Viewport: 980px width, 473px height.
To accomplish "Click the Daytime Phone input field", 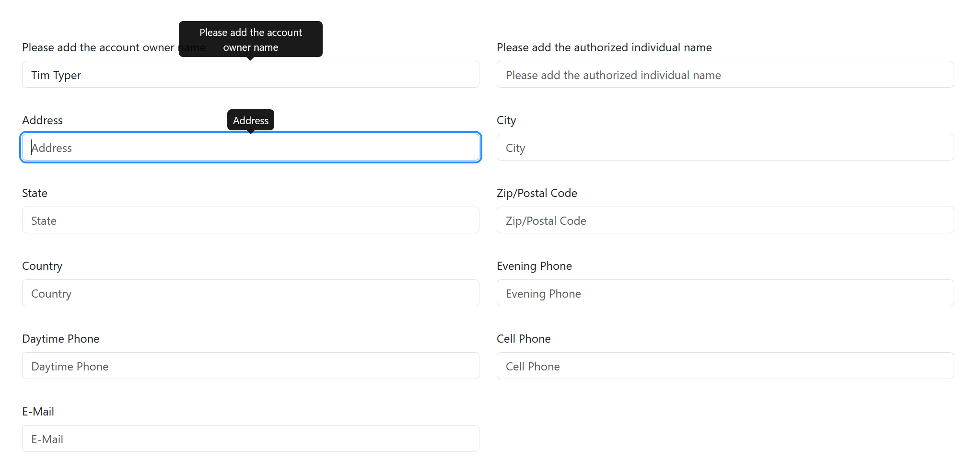I will tap(250, 366).
